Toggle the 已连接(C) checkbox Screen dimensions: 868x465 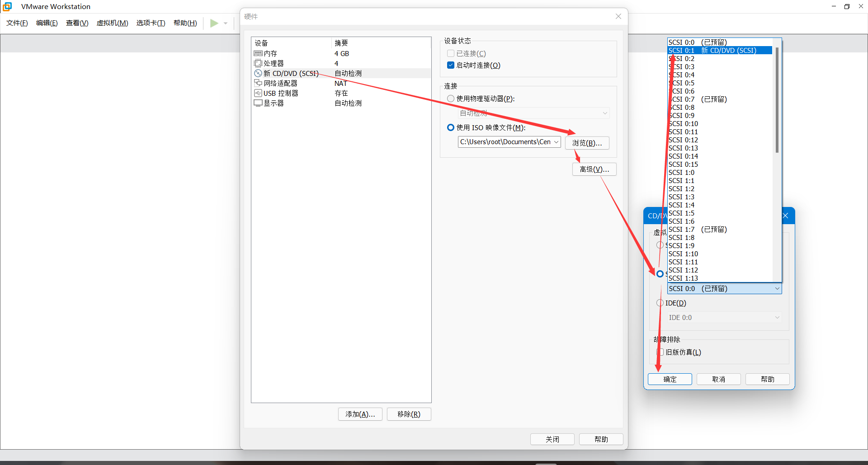(451, 53)
